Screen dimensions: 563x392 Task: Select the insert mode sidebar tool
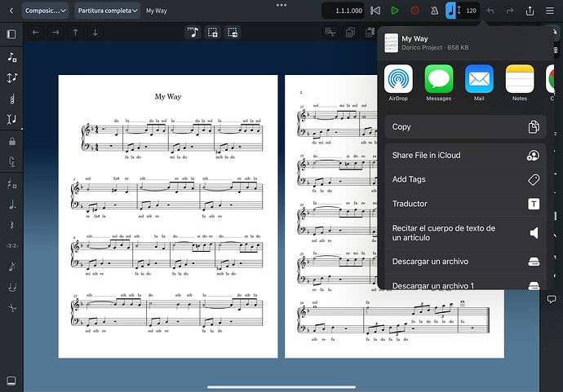click(x=12, y=119)
